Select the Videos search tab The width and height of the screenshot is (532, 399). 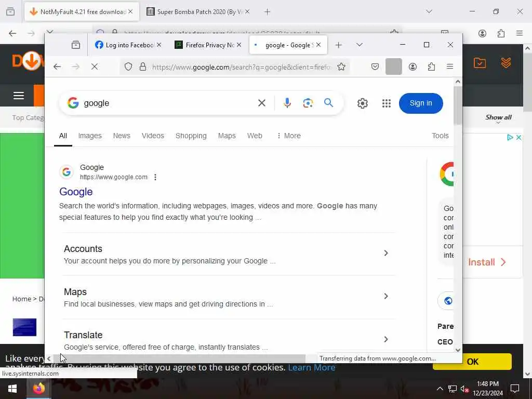tap(153, 136)
